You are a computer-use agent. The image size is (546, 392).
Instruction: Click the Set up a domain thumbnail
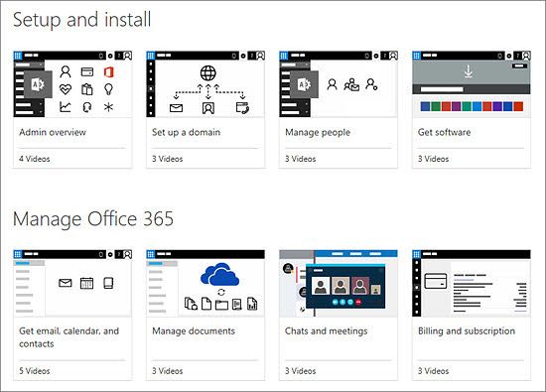pos(205,84)
